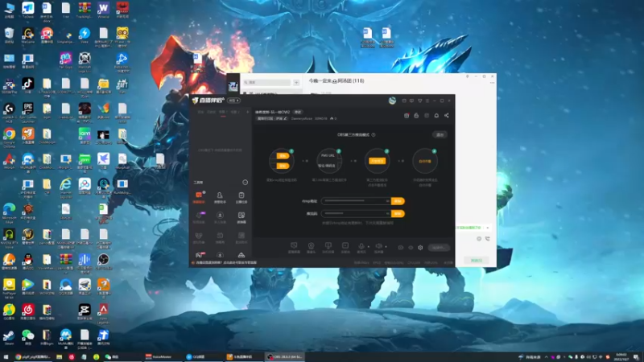Start a voice call from chat window
The width and height of the screenshot is (644, 362).
click(x=488, y=239)
